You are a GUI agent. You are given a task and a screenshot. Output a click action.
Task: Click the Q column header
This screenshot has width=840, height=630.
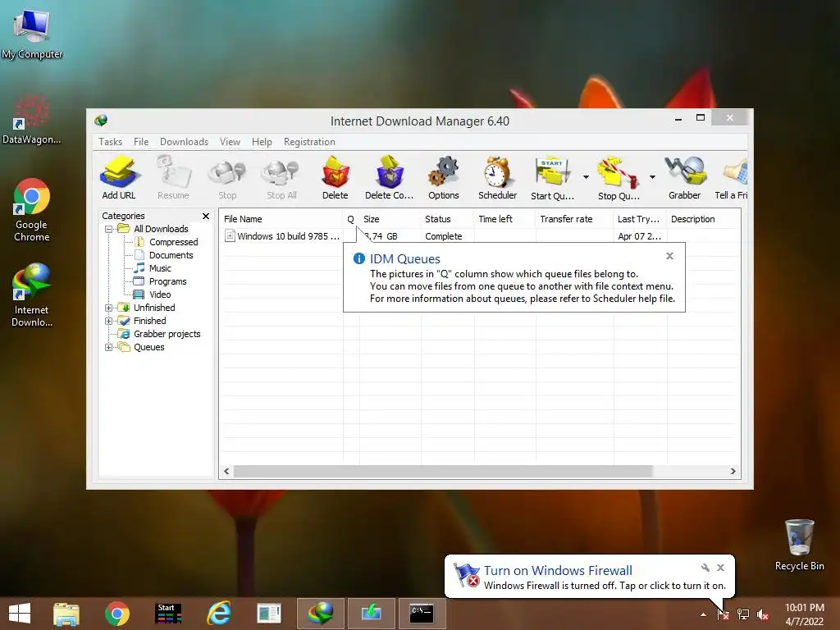[351, 219]
